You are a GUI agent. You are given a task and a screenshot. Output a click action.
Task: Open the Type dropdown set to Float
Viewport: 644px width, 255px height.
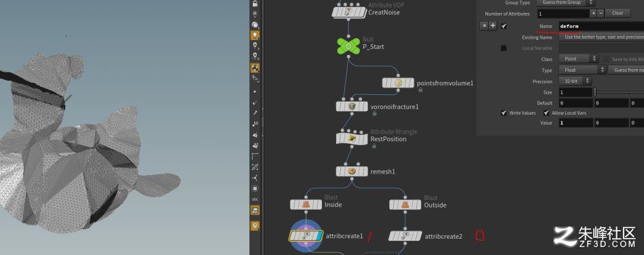(583, 70)
